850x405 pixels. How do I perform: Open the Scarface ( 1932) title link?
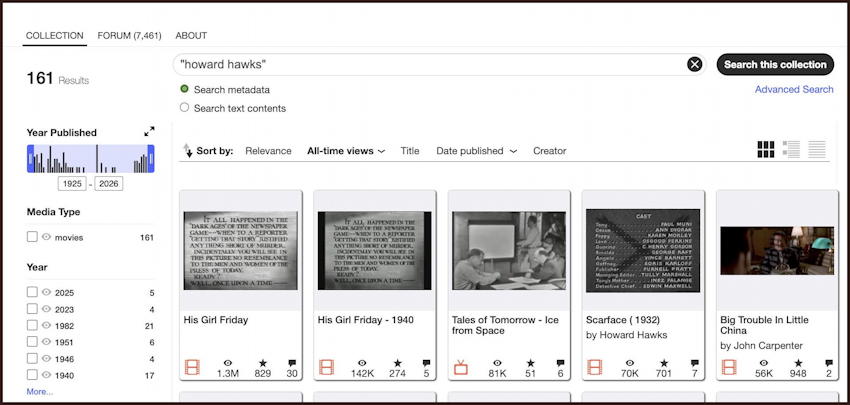tap(623, 320)
